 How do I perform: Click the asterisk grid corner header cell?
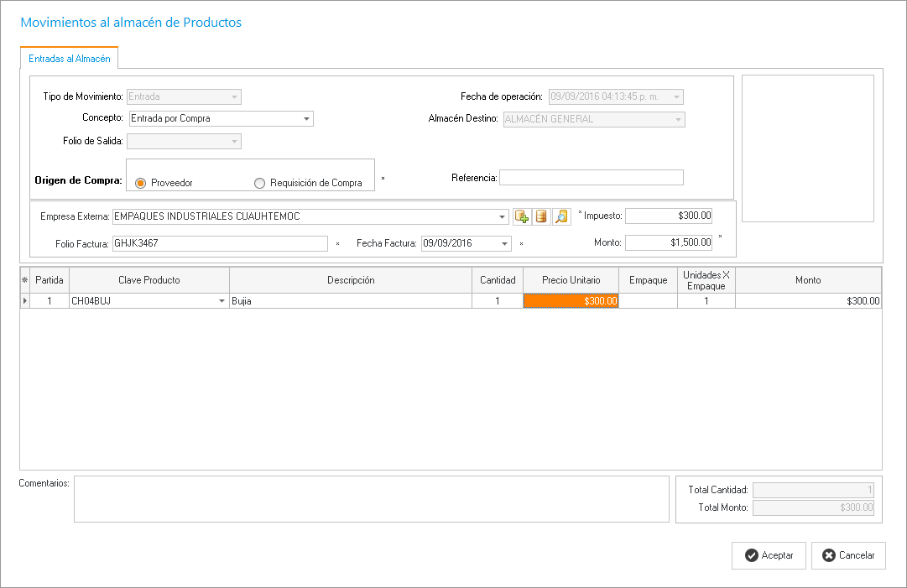(24, 280)
